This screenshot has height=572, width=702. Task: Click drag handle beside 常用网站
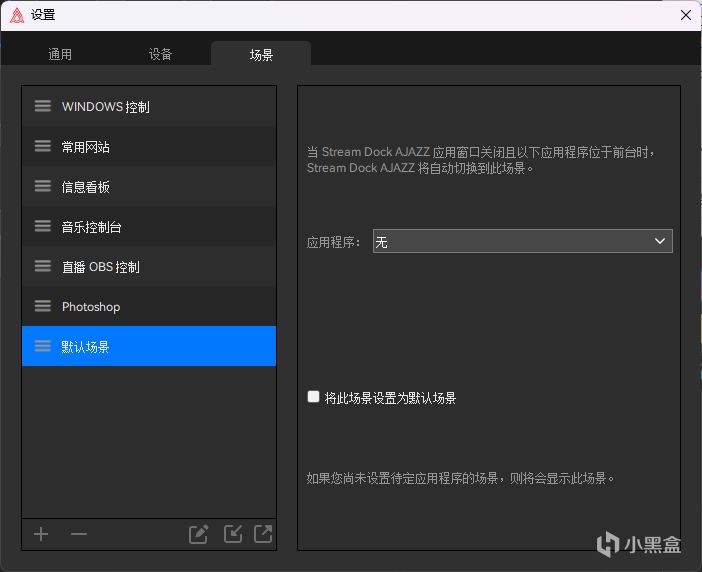pyautogui.click(x=43, y=146)
